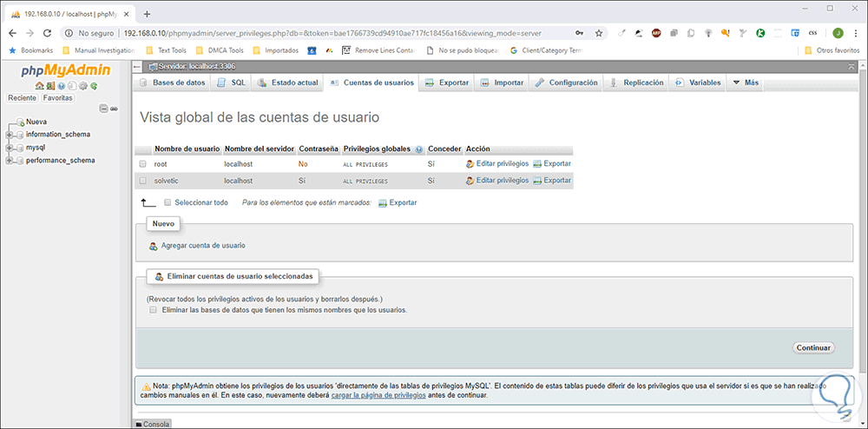Click export icon in solvetic row
The height and width of the screenshot is (429, 868).
537,181
